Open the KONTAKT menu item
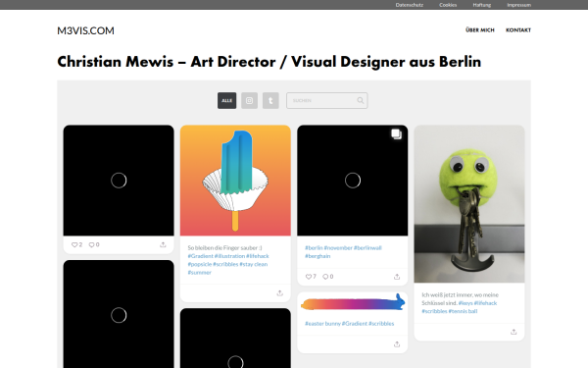The height and width of the screenshot is (368, 588). (518, 30)
